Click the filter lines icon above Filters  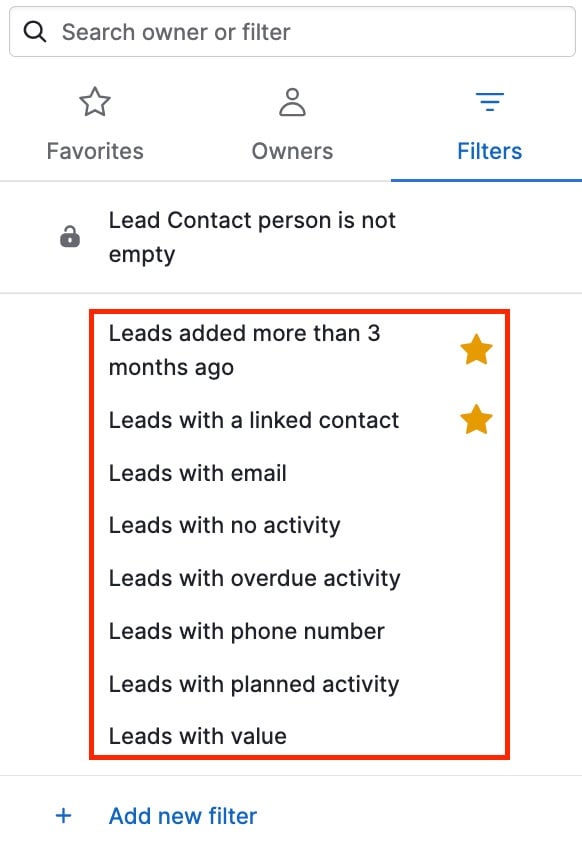(x=489, y=101)
